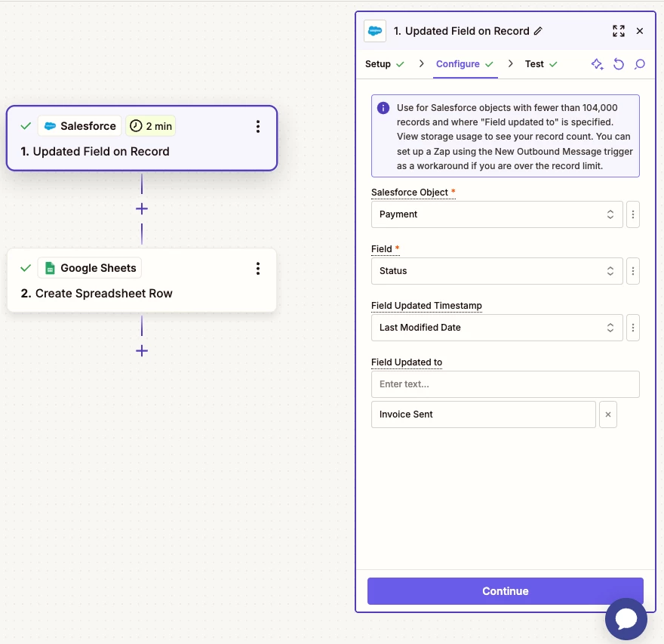Click the undo circular arrow icon
The width and height of the screenshot is (664, 644).
point(618,64)
